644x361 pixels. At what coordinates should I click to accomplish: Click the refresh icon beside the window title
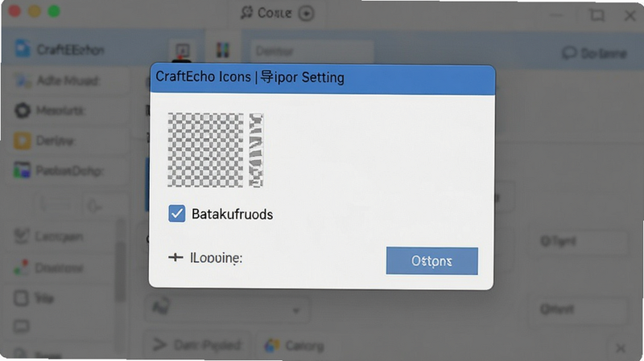click(246, 12)
